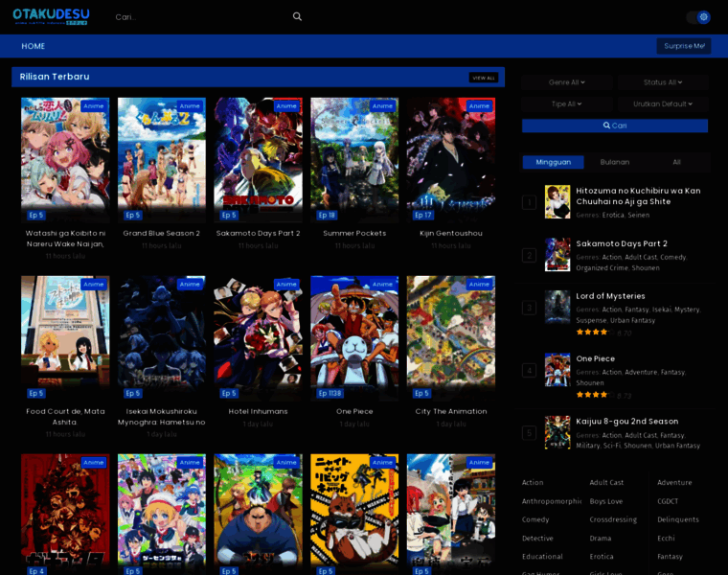Viewport: 728px width, 575px height.
Task: Click Kaijuu 8-gou ranking thumbnail
Action: tap(557, 432)
